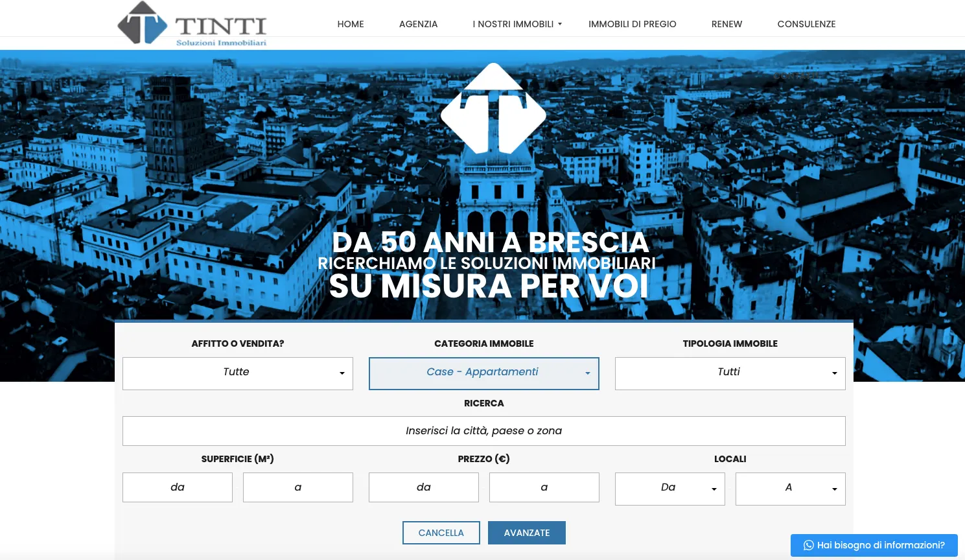Image resolution: width=965 pixels, height=560 pixels.
Task: Expand the Categoria Immobile select box
Action: (484, 373)
